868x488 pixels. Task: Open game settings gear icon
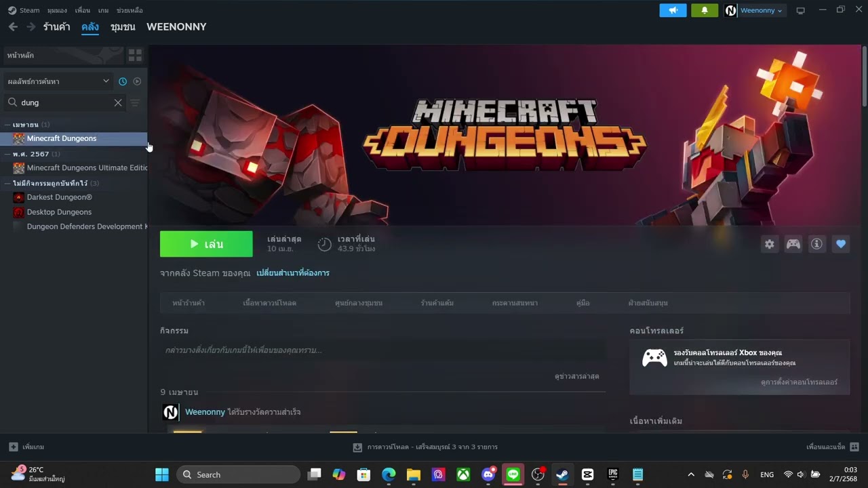point(770,244)
